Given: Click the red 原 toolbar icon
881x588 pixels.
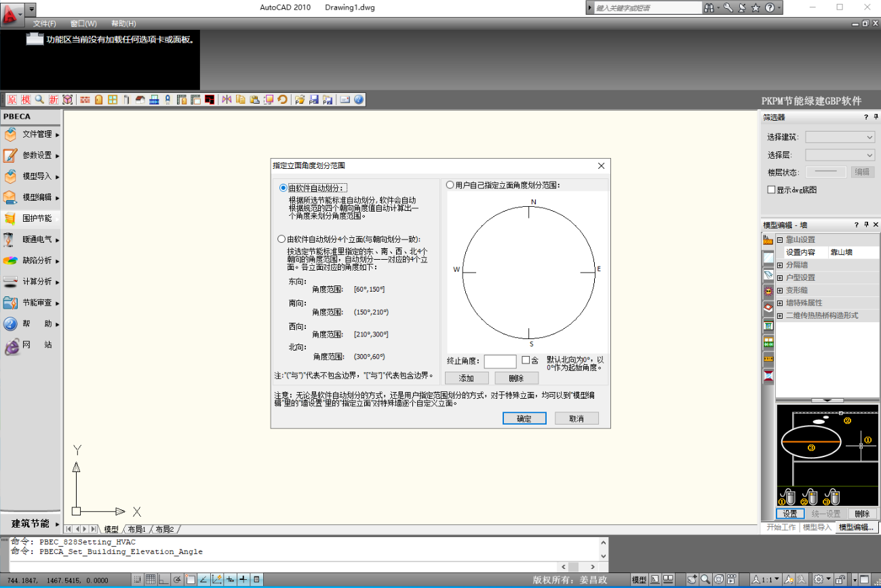Looking at the screenshot, I should click(x=12, y=100).
